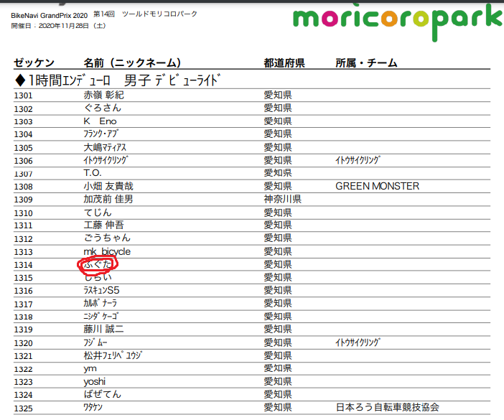This screenshot has height=420, width=504.
Task: Click the moricoro park logo
Action: (x=398, y=22)
